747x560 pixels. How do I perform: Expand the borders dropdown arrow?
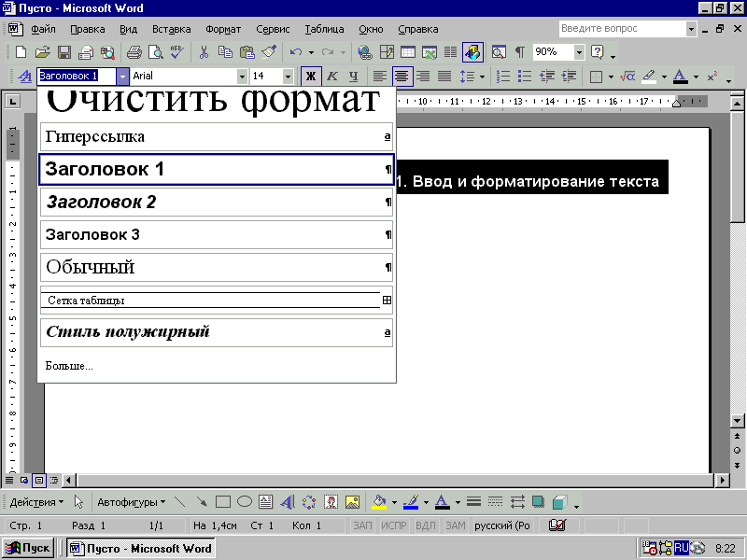click(x=611, y=77)
